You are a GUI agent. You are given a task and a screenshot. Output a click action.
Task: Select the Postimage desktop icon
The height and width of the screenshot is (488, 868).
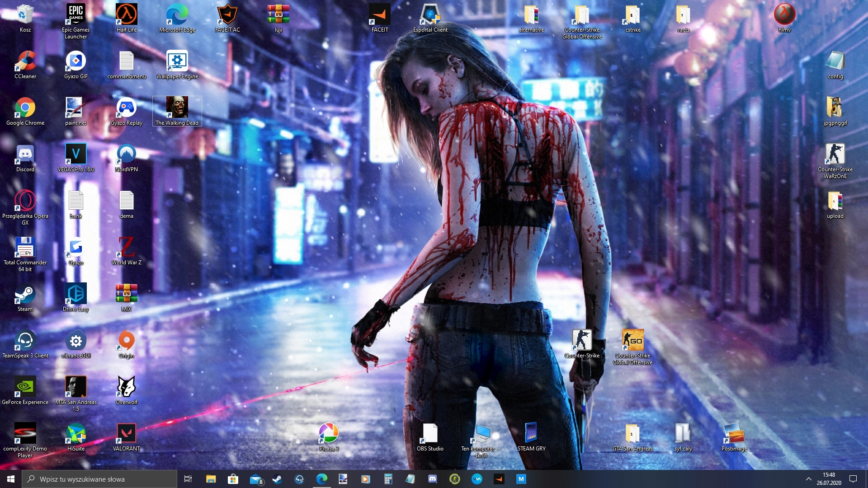[734, 437]
